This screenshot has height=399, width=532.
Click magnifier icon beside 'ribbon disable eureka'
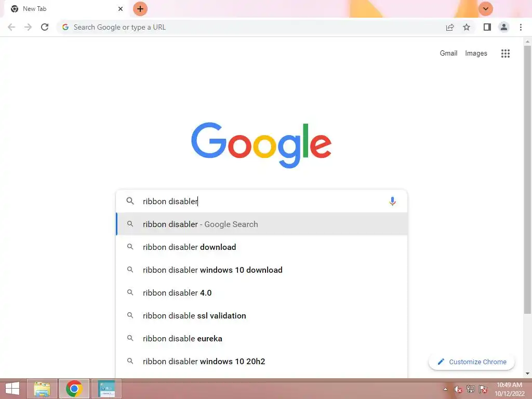click(130, 338)
